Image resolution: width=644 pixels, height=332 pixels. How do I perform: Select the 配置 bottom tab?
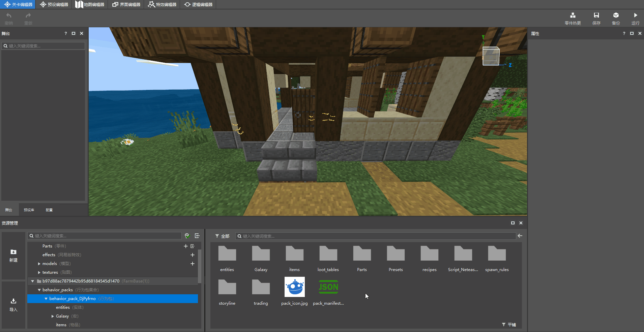49,210
